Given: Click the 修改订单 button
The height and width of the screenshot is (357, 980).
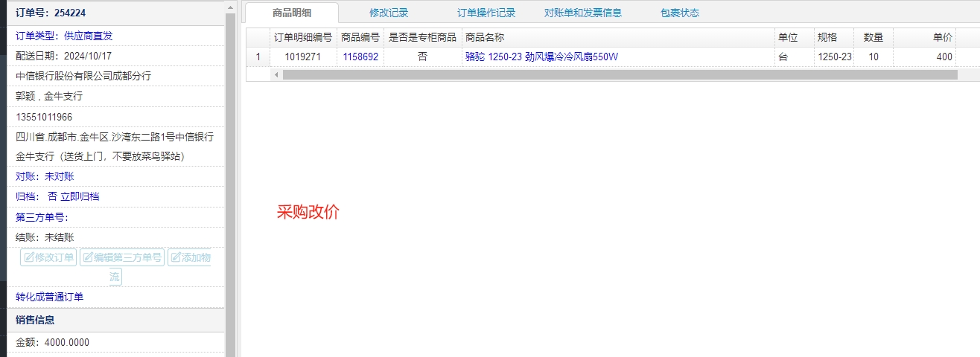Looking at the screenshot, I should (48, 257).
